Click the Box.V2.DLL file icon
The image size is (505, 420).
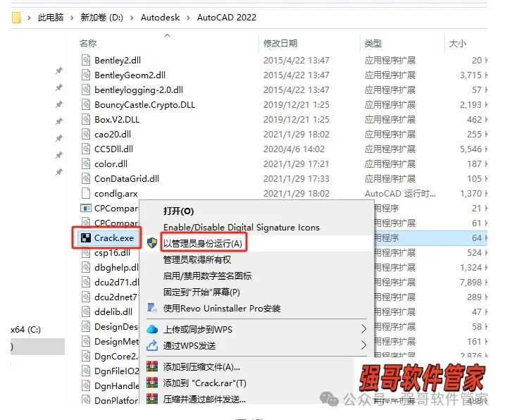click(x=86, y=120)
